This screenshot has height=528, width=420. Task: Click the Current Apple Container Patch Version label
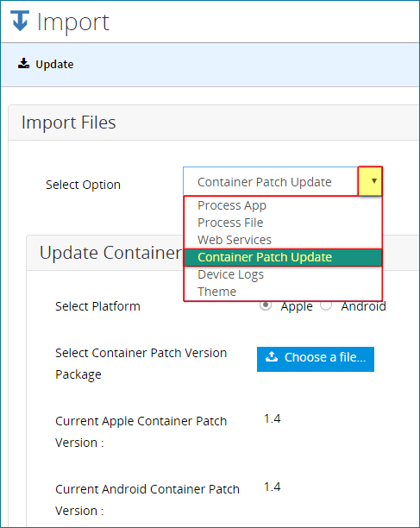(x=141, y=431)
